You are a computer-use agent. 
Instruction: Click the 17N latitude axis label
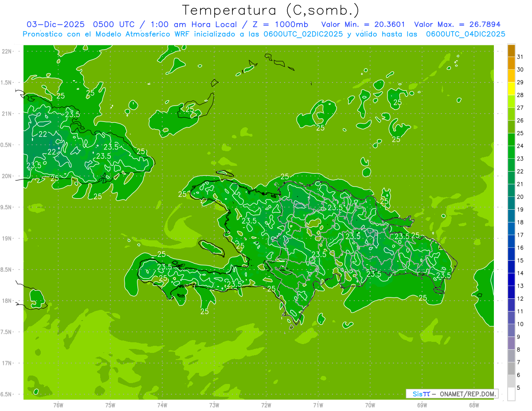pyautogui.click(x=8, y=363)
